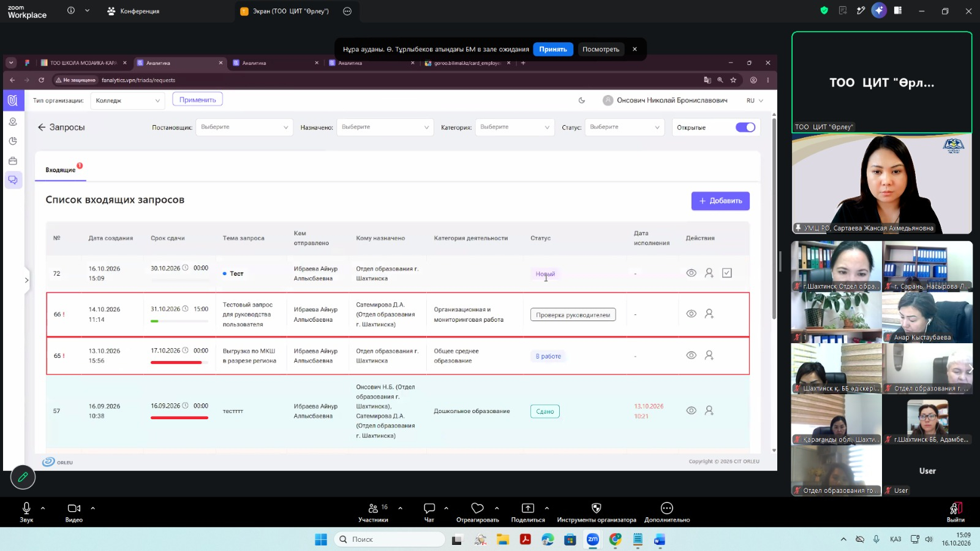The image size is (980, 551).
Task: View request 72 with eye icon
Action: coord(691,273)
